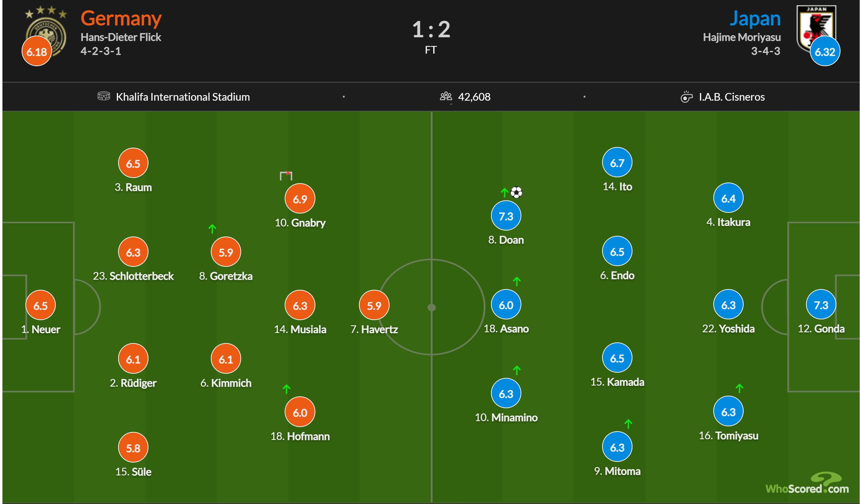
Task: Click the substitution arrow above Goretzka
Action: tap(212, 229)
